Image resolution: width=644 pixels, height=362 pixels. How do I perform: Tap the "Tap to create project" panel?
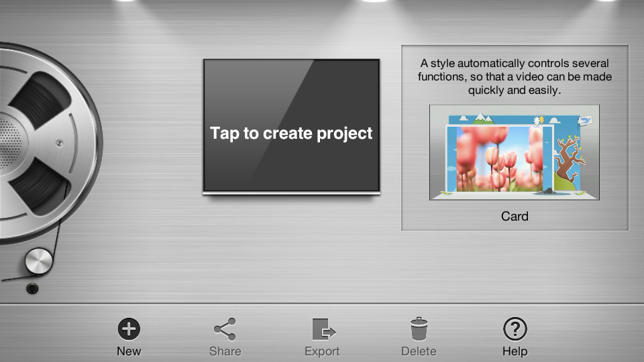tap(291, 126)
